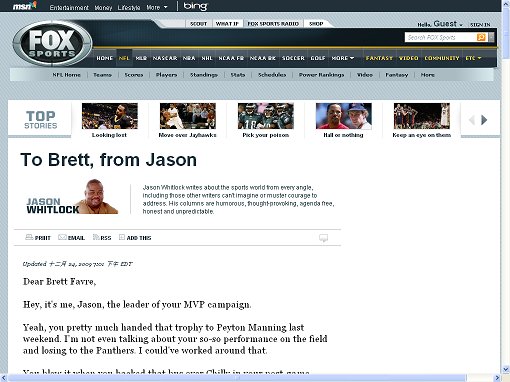Open the FOX SPORTS RADIO link
This screenshot has width=510, height=382.
click(273, 24)
